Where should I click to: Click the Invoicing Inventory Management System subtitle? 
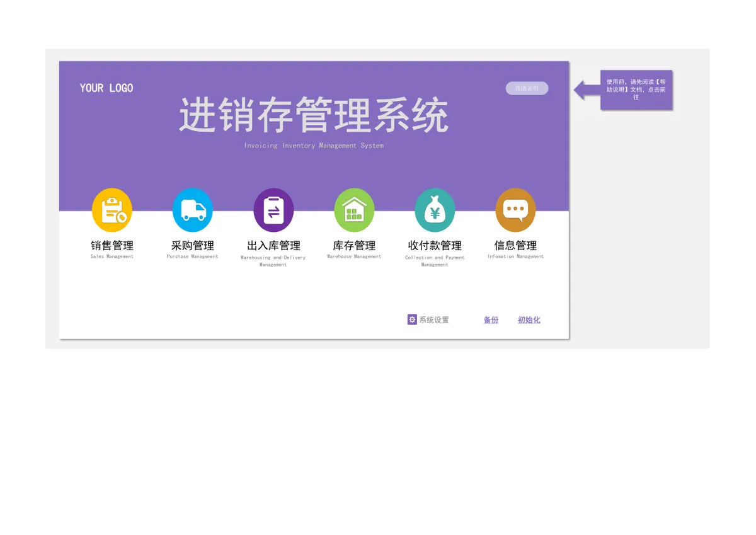click(314, 146)
